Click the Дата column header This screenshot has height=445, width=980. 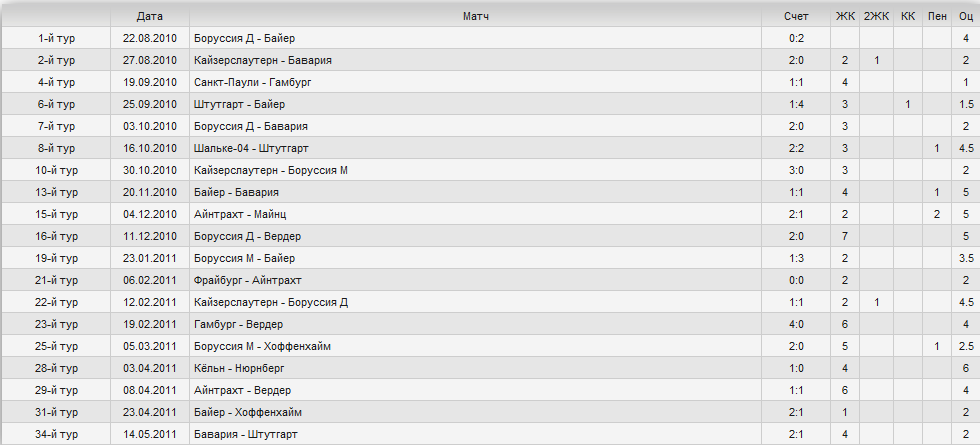click(150, 17)
